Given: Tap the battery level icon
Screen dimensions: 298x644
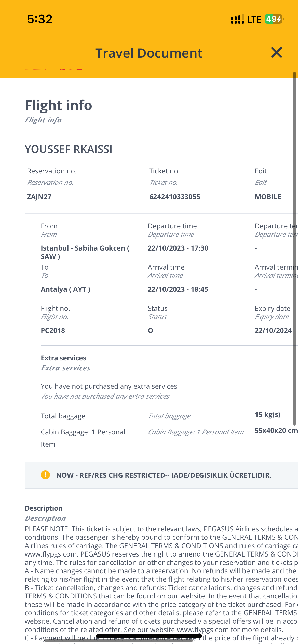Looking at the screenshot, I should (274, 19).
